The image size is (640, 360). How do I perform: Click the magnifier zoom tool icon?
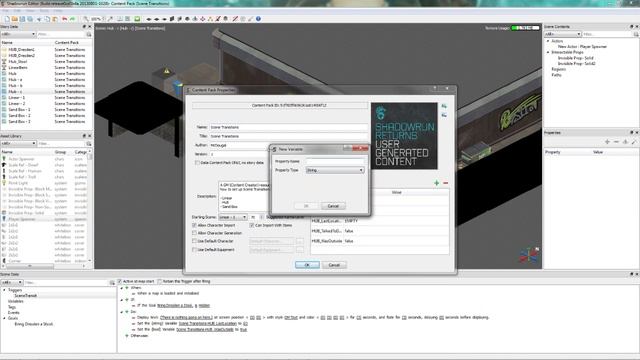coord(86,19)
